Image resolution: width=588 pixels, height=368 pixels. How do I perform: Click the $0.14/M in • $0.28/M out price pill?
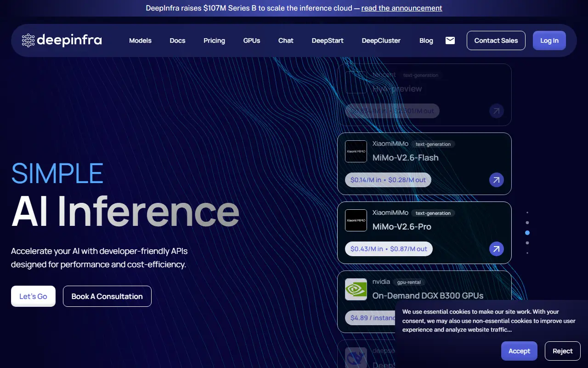pyautogui.click(x=388, y=180)
